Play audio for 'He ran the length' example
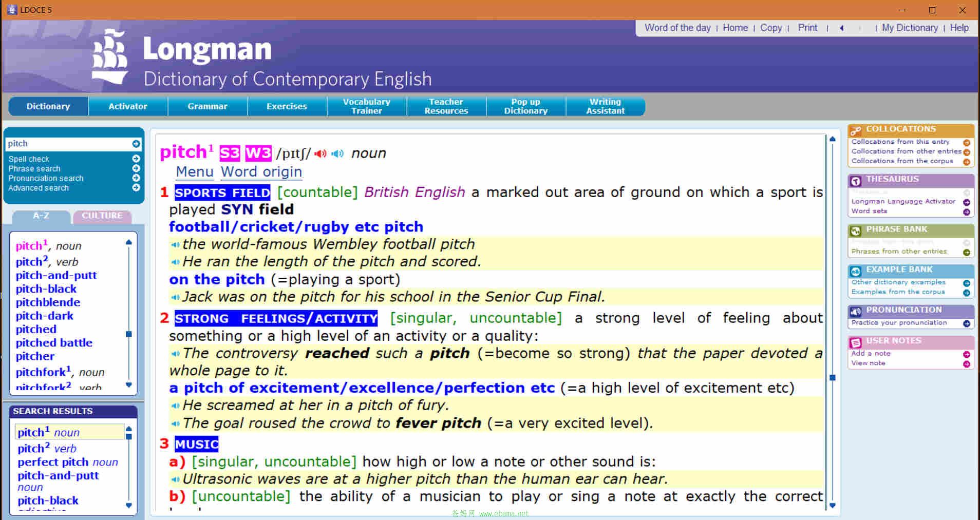This screenshot has width=980, height=520. click(x=175, y=262)
